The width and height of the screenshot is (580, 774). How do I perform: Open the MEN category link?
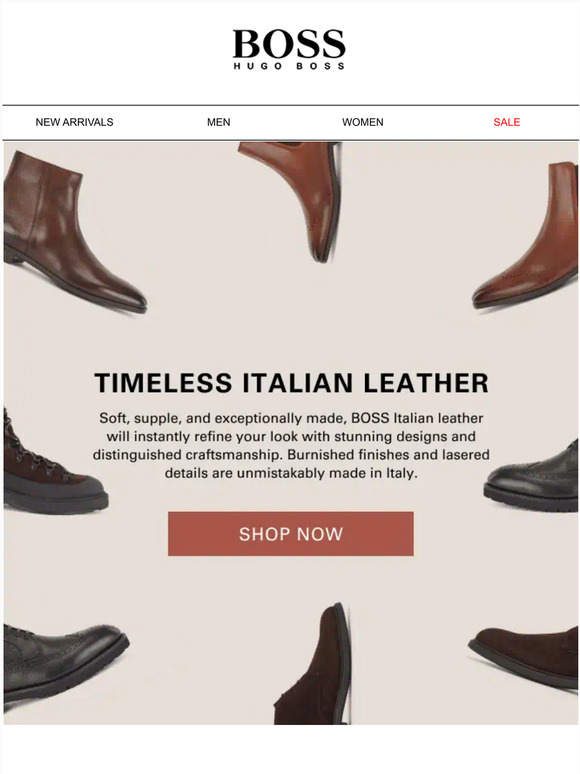coord(219,122)
